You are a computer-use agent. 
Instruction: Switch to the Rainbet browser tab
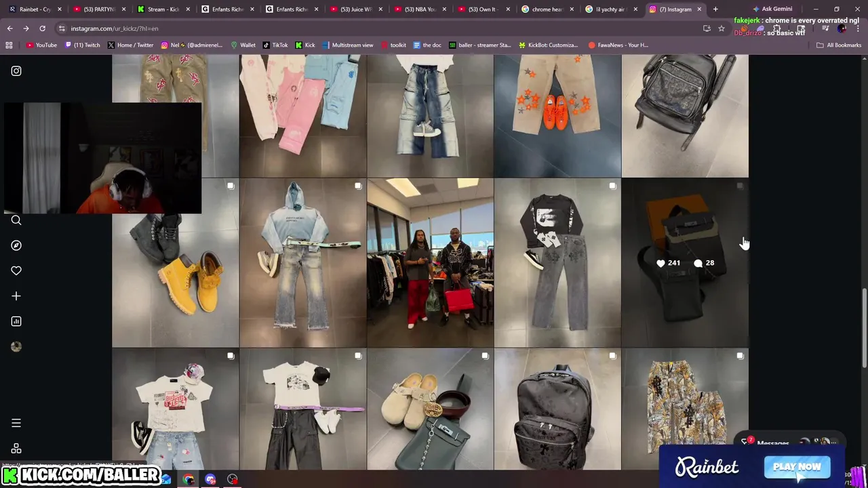click(35, 9)
